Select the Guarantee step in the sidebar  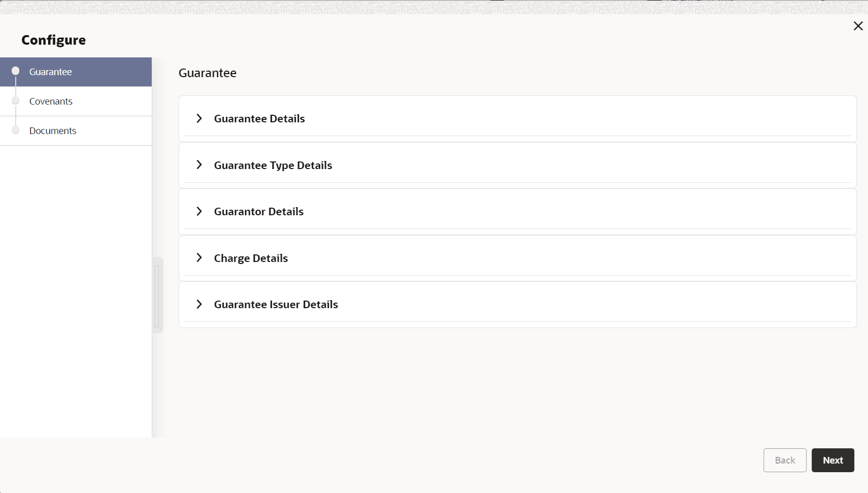coord(76,72)
